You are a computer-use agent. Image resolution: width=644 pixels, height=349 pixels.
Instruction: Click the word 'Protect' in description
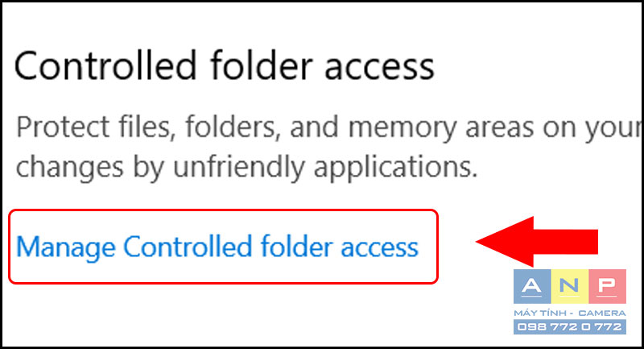pyautogui.click(x=63, y=127)
